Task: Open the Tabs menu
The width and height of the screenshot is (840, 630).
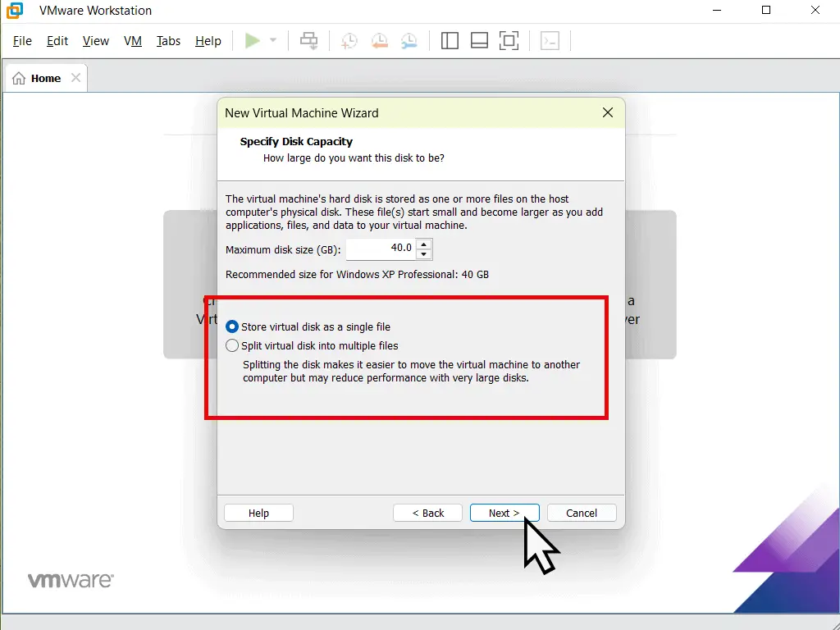Action: click(x=168, y=41)
